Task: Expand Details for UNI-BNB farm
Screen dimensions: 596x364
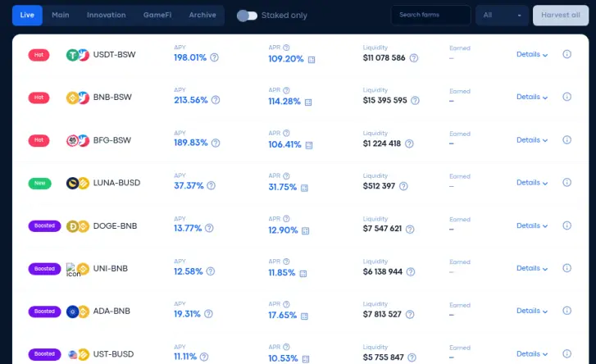Action: 532,268
